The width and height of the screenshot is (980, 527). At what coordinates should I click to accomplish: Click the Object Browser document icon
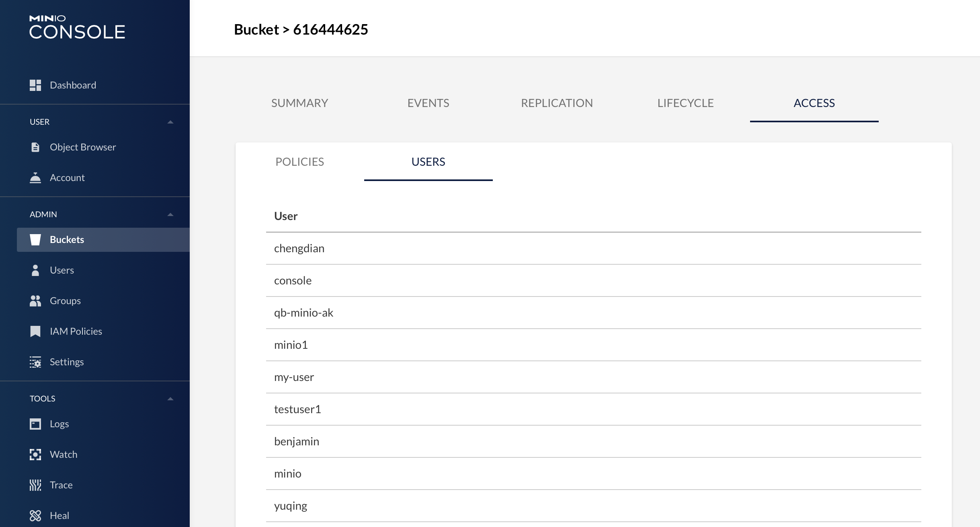click(35, 147)
